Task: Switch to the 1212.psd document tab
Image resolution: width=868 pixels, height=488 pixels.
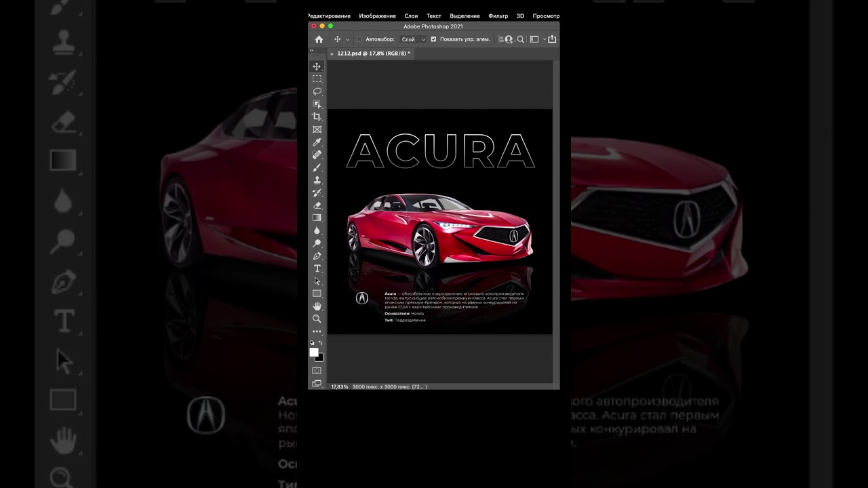Action: click(374, 53)
